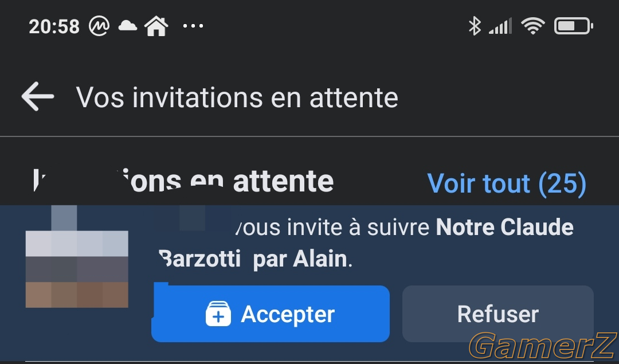Tap the GamerZ watermark logo
Screen dimensions: 619x364
point(543,346)
